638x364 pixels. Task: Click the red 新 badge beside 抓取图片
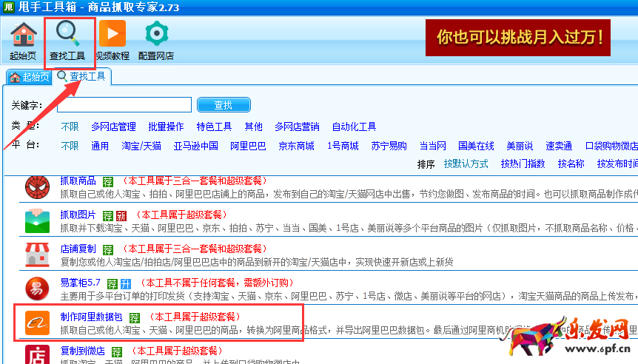(x=121, y=216)
